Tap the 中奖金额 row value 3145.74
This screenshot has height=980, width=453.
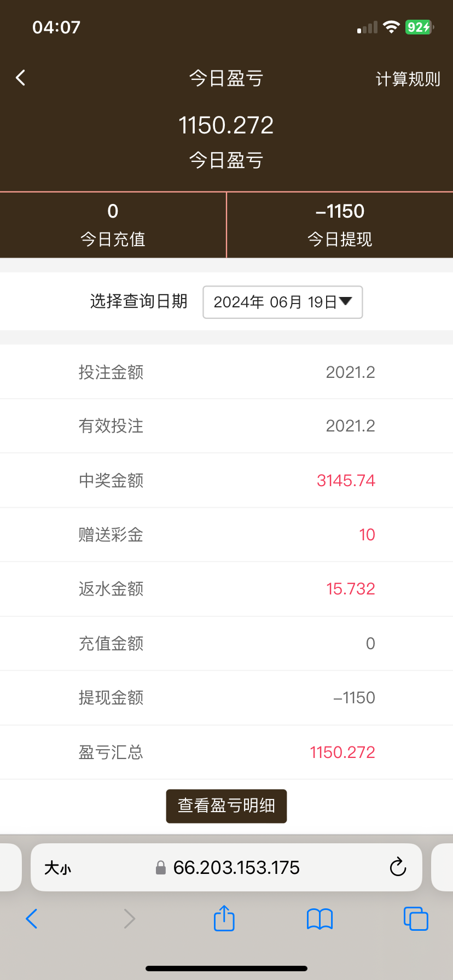click(346, 481)
